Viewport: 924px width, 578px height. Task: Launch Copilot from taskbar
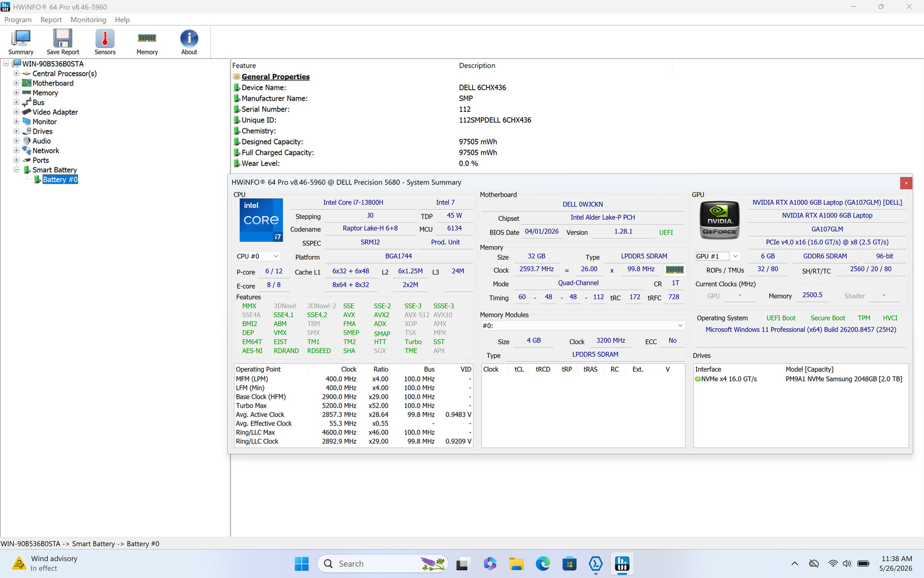[x=490, y=564]
